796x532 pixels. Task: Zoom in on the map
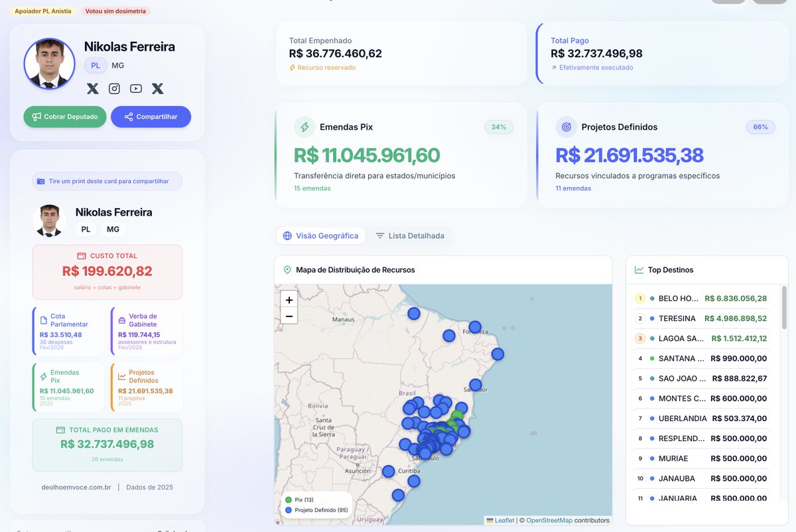point(289,300)
